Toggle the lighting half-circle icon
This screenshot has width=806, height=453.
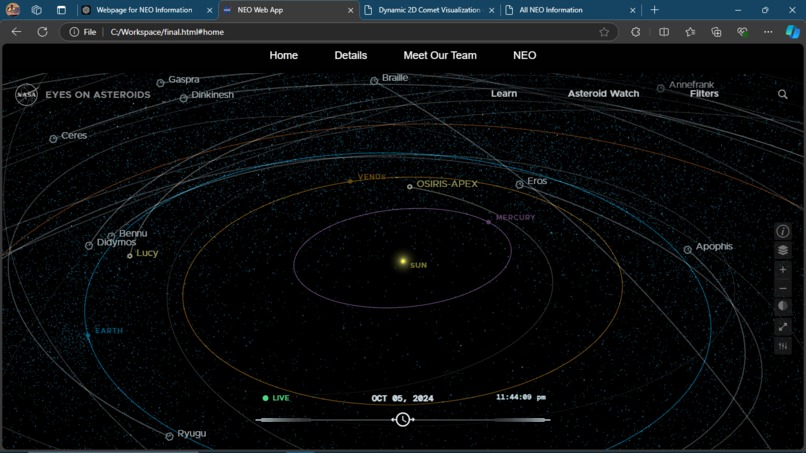(782, 306)
